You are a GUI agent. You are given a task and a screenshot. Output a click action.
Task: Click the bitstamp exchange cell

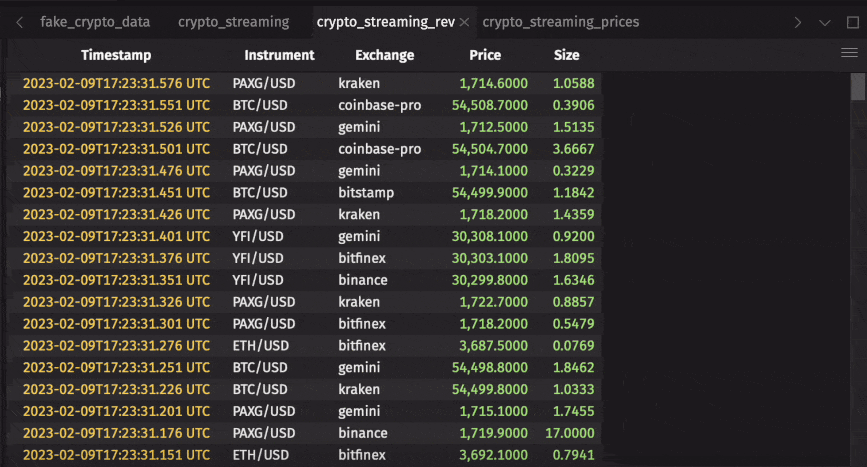point(366,192)
